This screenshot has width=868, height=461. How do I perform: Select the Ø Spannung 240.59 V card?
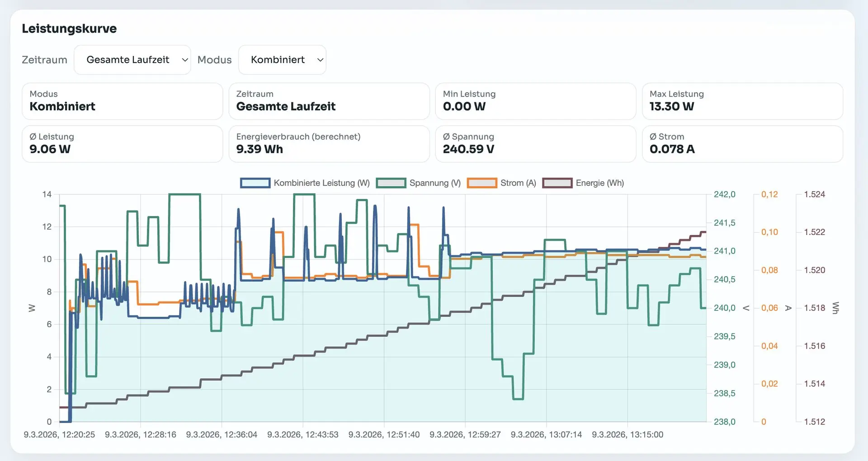pos(535,144)
